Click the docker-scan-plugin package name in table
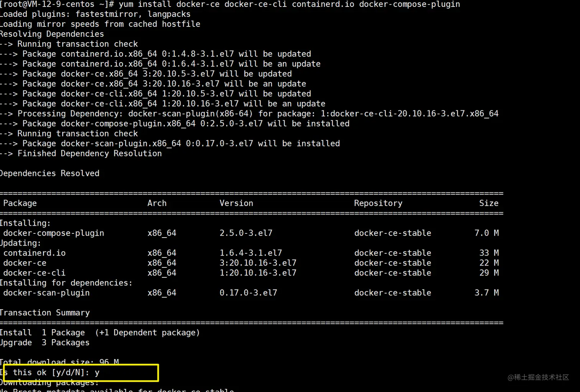Viewport: 580px width, 392px height. 46,293
